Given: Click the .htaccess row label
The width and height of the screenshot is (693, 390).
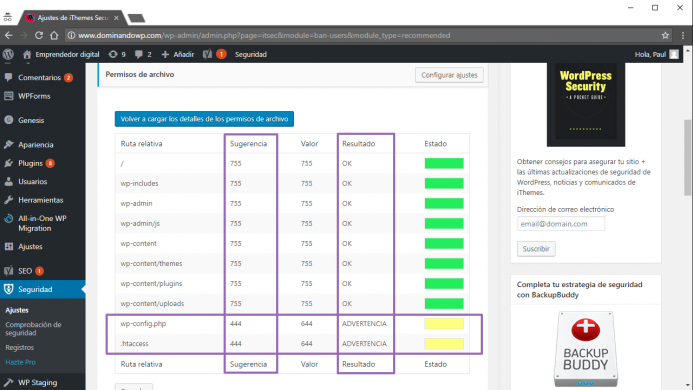Looking at the screenshot, I should [x=134, y=344].
